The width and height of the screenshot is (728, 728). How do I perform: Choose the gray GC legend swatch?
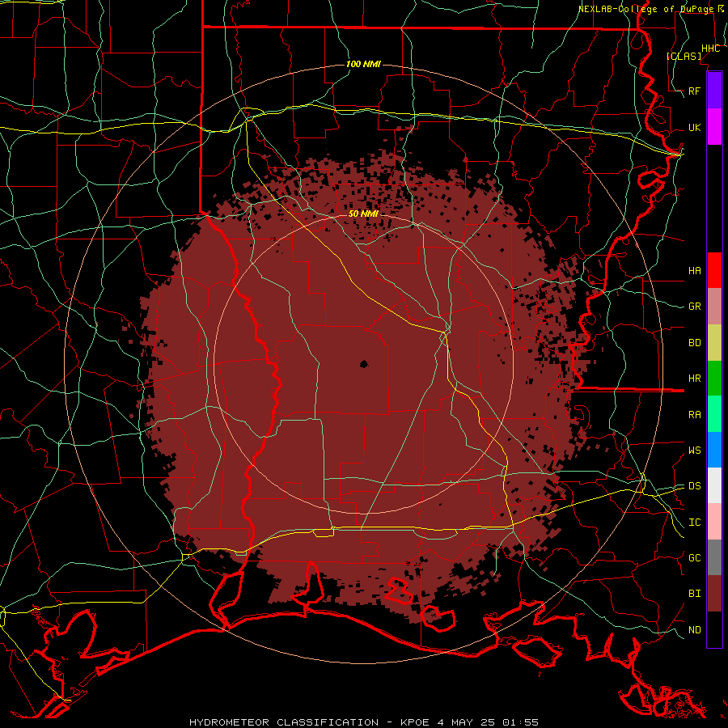tap(714, 557)
